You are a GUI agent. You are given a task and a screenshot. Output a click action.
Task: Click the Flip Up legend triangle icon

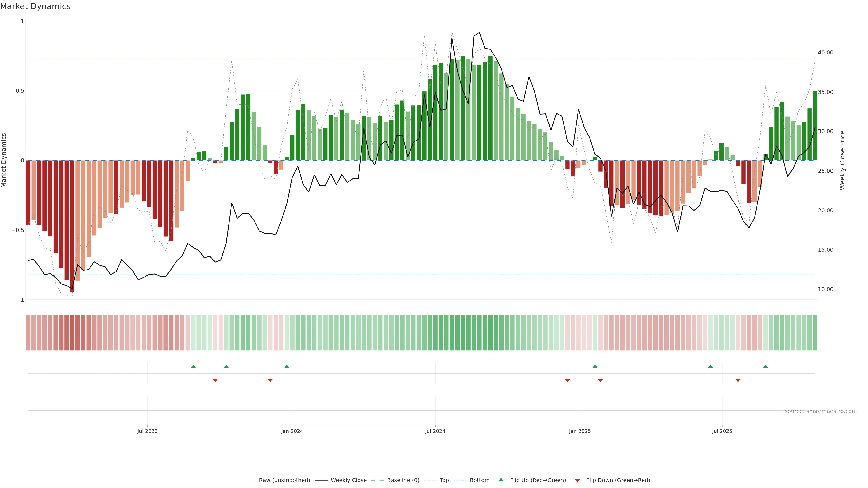[x=501, y=480]
